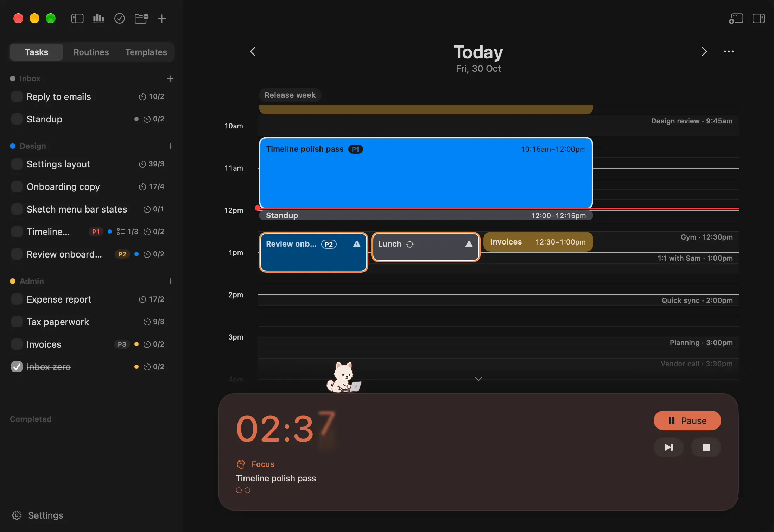Go to the previous day

click(253, 52)
